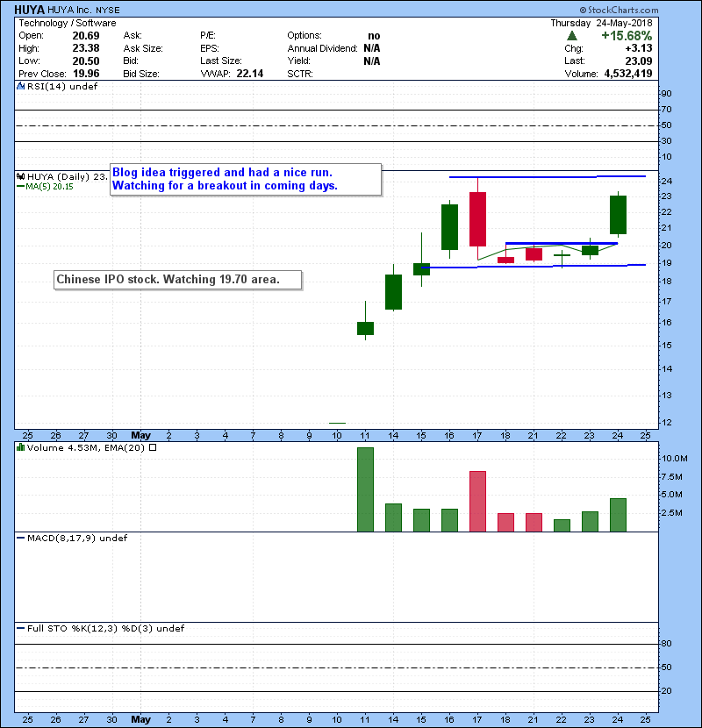Click the green candlestick on May 24
Viewport: 702px width, 728px height.
coord(618,215)
